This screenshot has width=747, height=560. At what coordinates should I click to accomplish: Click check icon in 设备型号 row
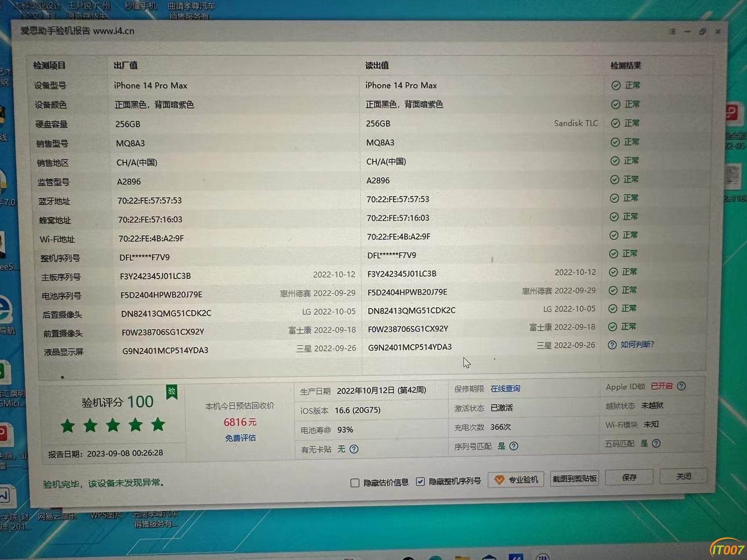point(616,86)
